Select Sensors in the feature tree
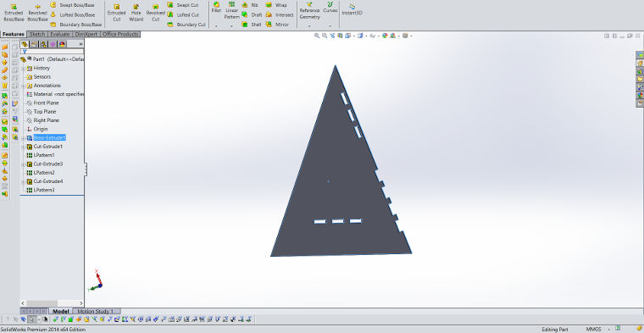The height and width of the screenshot is (333, 644). point(39,77)
